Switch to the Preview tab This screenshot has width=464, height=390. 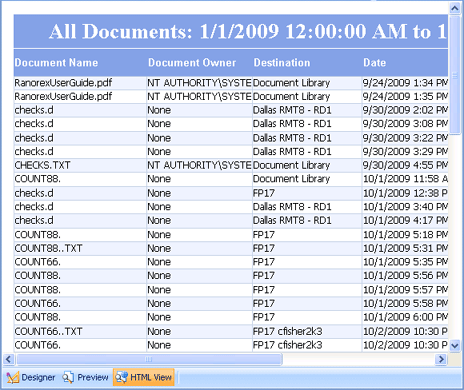pos(86,377)
